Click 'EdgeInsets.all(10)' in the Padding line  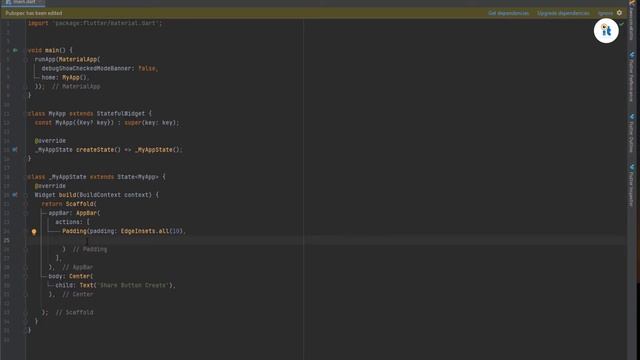pos(152,231)
